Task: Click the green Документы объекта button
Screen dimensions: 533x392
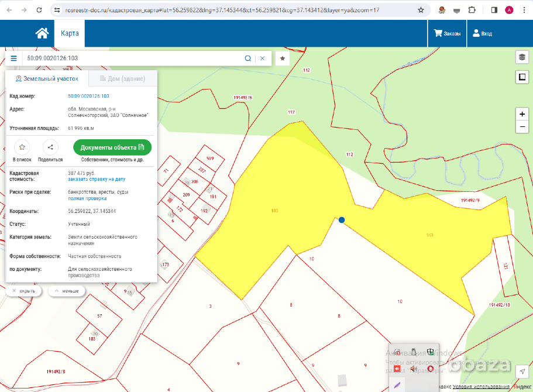Action: coord(112,147)
